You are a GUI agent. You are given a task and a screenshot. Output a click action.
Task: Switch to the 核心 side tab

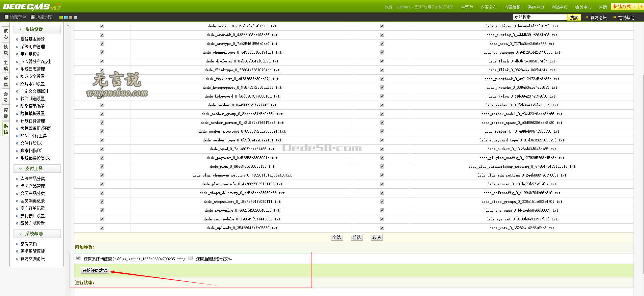coord(6,33)
